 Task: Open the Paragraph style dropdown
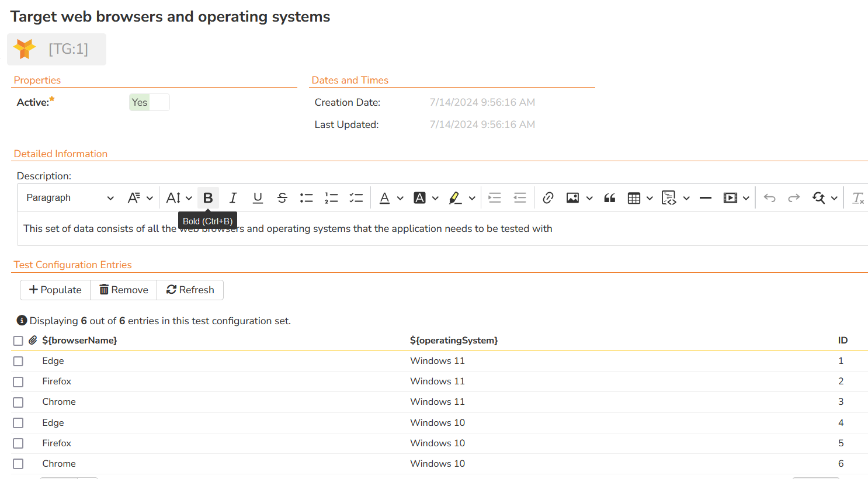pos(70,198)
